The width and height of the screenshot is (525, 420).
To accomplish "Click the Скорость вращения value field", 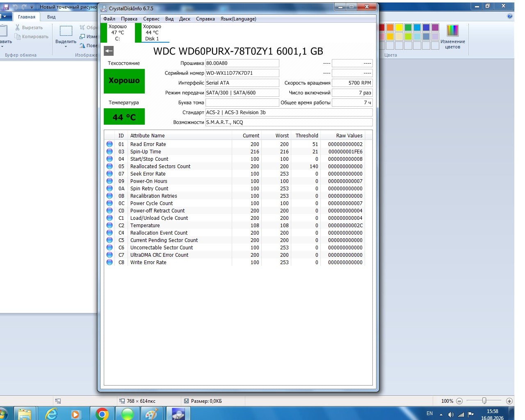I will [352, 83].
